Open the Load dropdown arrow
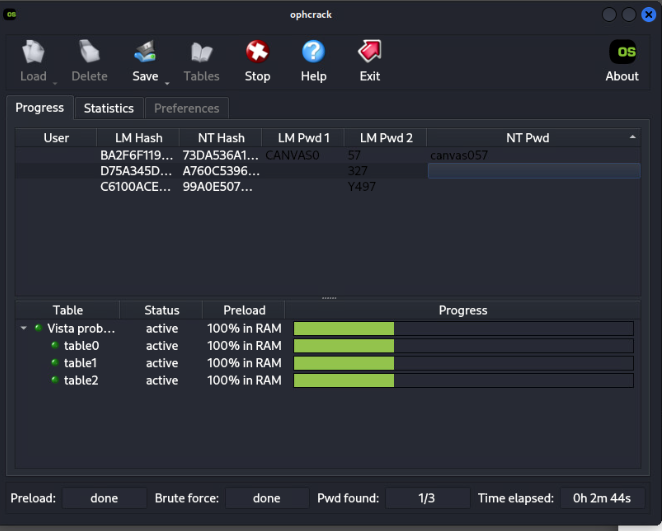This screenshot has height=531, width=662. pos(54,82)
